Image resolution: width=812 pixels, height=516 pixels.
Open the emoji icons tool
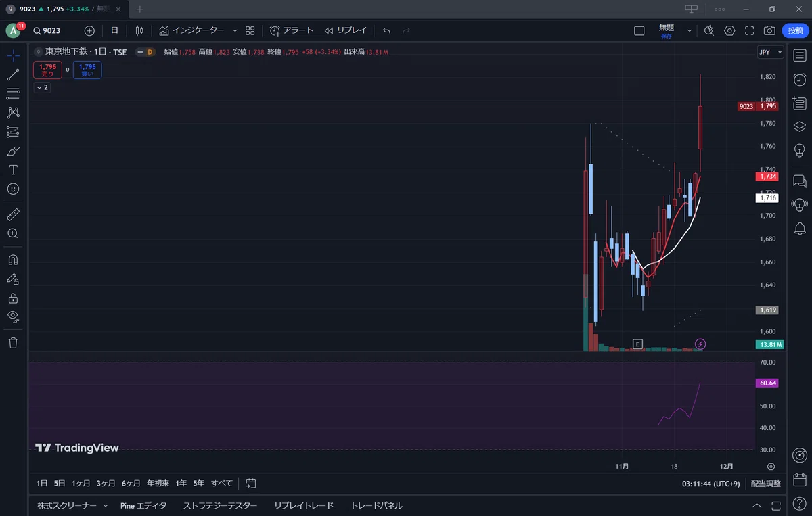pyautogui.click(x=13, y=189)
